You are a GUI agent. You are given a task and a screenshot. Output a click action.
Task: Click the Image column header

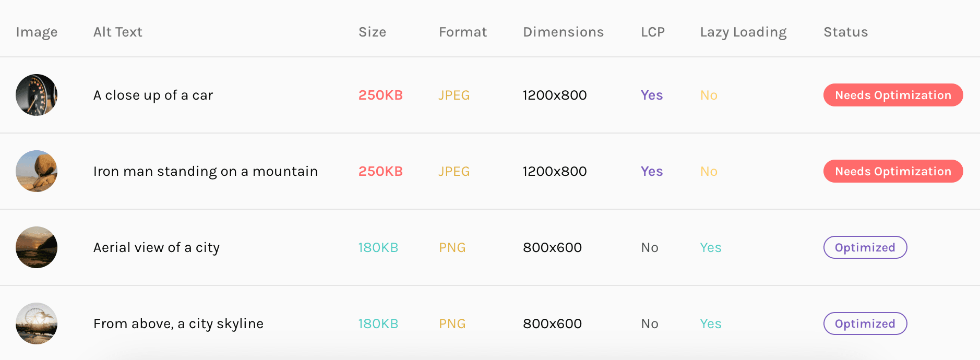pos(37,32)
